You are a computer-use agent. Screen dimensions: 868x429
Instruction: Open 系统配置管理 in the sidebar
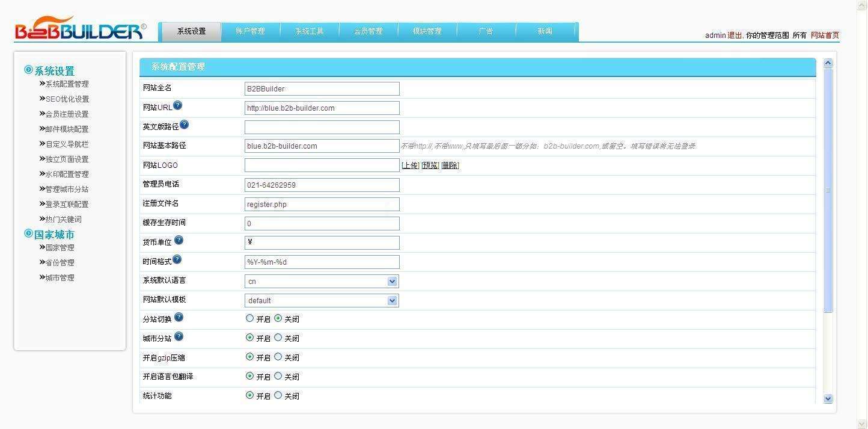pos(67,84)
